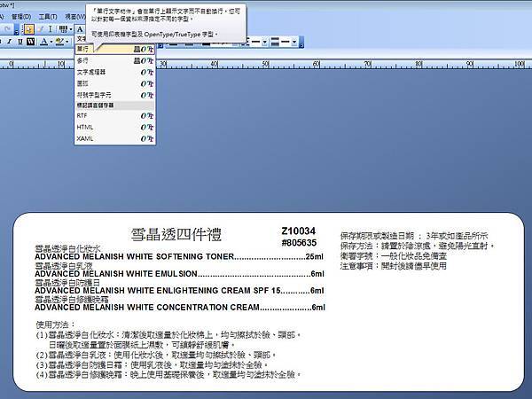Image resolution: width=532 pixels, height=399 pixels.
Task: Select the 保存期限或製造日期 line
Action: tap(414, 236)
